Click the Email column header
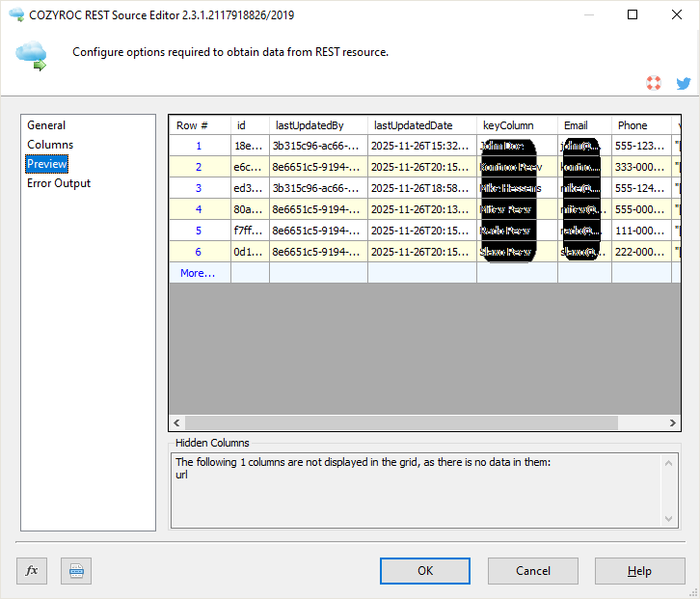The image size is (700, 599). click(585, 125)
